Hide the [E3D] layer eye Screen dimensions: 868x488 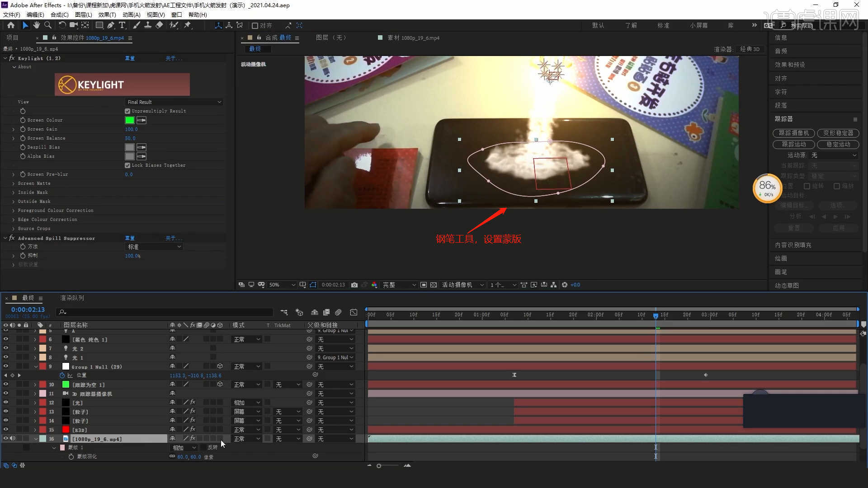point(6,429)
